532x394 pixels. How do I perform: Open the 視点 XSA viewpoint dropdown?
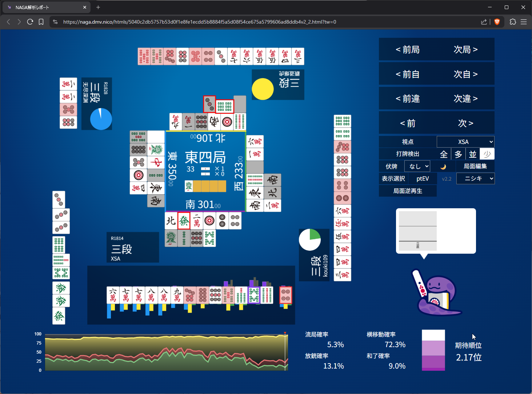coord(465,142)
